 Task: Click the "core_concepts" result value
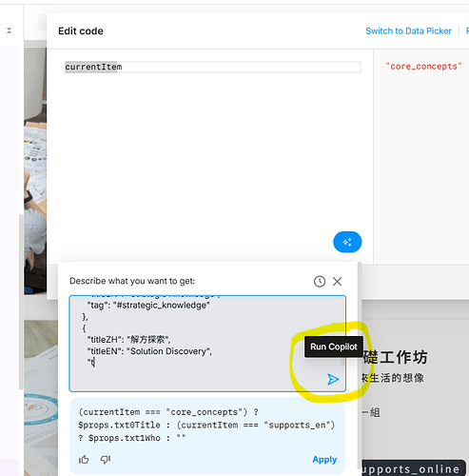(423, 67)
